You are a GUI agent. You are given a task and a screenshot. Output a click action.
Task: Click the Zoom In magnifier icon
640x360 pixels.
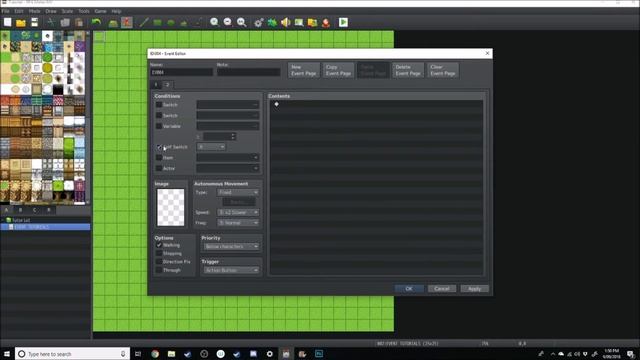click(x=214, y=22)
